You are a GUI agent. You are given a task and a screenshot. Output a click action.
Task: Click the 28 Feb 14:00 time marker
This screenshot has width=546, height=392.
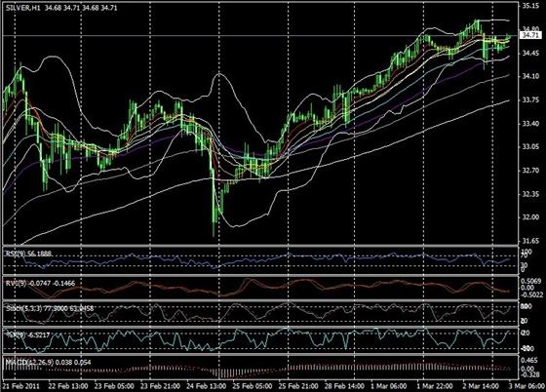point(344,386)
